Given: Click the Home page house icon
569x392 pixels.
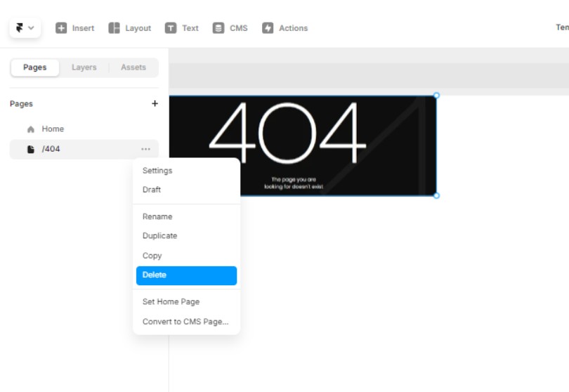Looking at the screenshot, I should [x=30, y=129].
